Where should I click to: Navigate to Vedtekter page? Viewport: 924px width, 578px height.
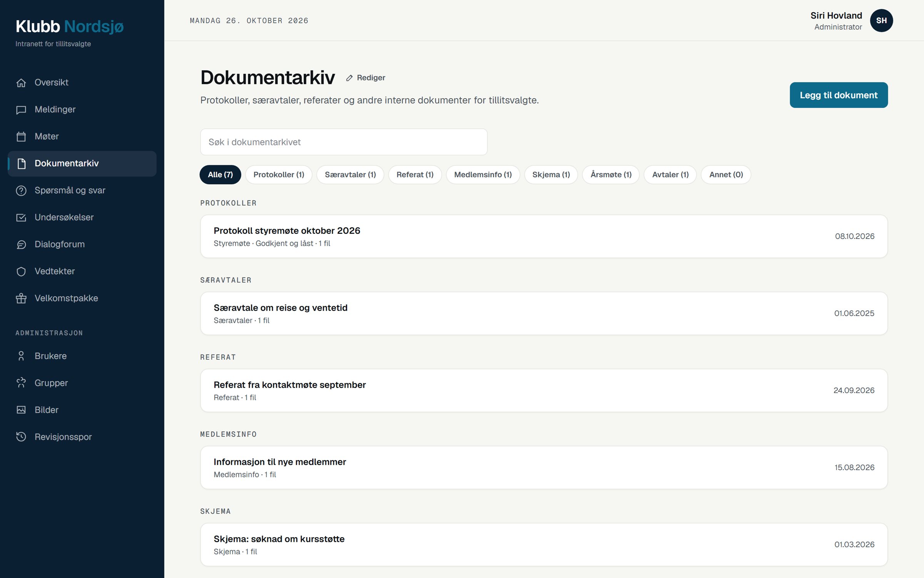[82, 271]
